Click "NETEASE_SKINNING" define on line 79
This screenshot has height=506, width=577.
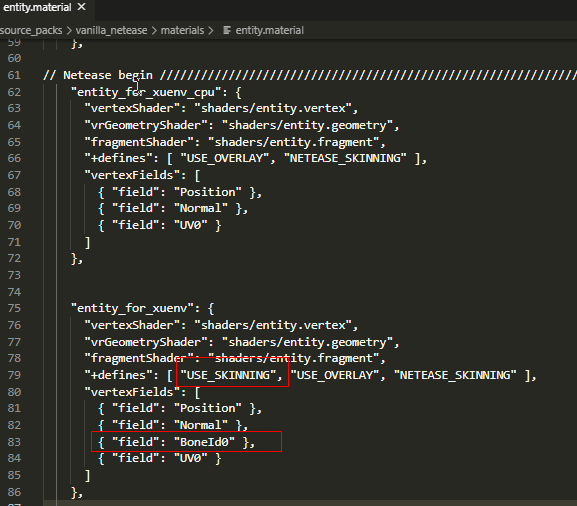click(456, 375)
